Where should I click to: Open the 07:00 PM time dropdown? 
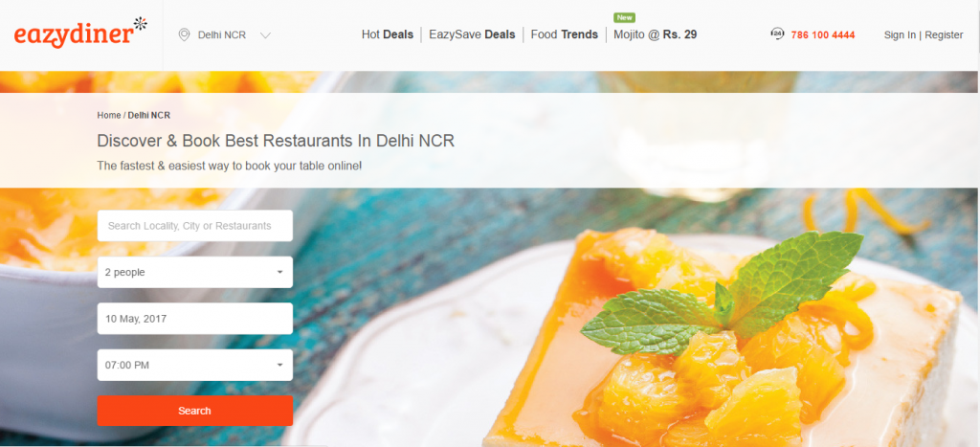click(195, 365)
